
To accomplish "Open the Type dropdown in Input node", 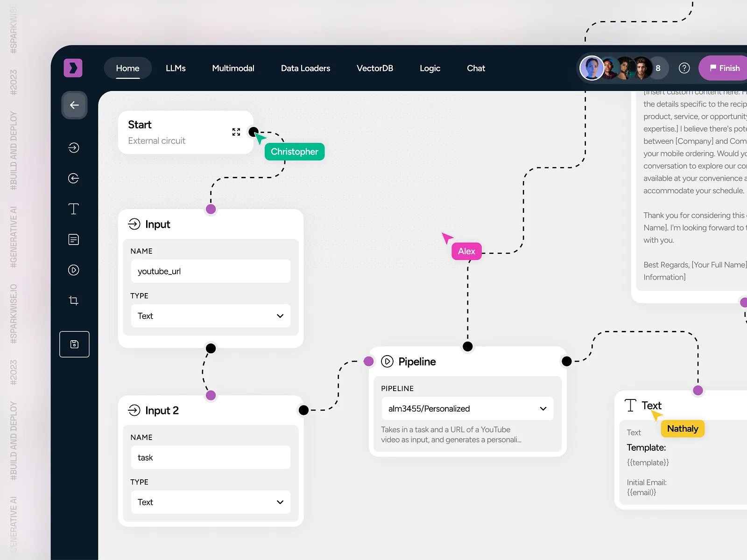I will point(211,316).
